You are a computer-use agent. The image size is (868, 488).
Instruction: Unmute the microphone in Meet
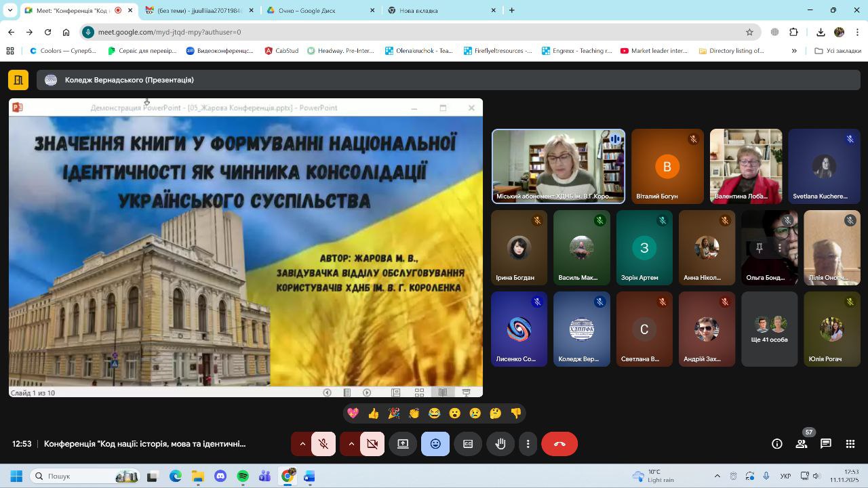point(323,444)
